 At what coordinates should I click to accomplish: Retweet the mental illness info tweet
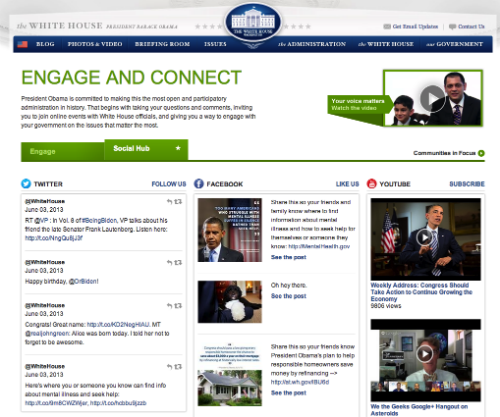click(x=178, y=367)
